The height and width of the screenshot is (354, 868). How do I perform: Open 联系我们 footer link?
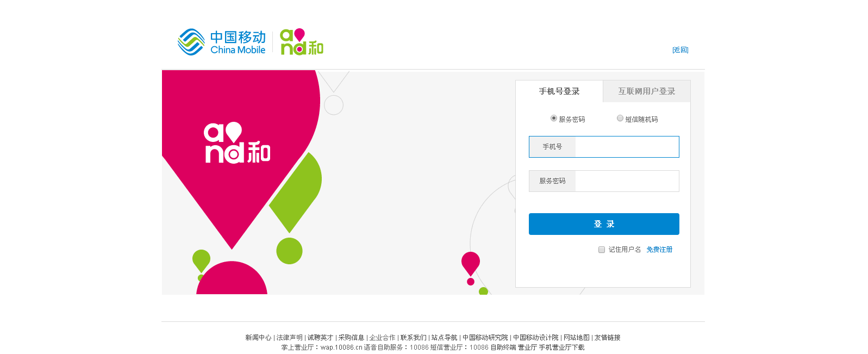(x=414, y=338)
